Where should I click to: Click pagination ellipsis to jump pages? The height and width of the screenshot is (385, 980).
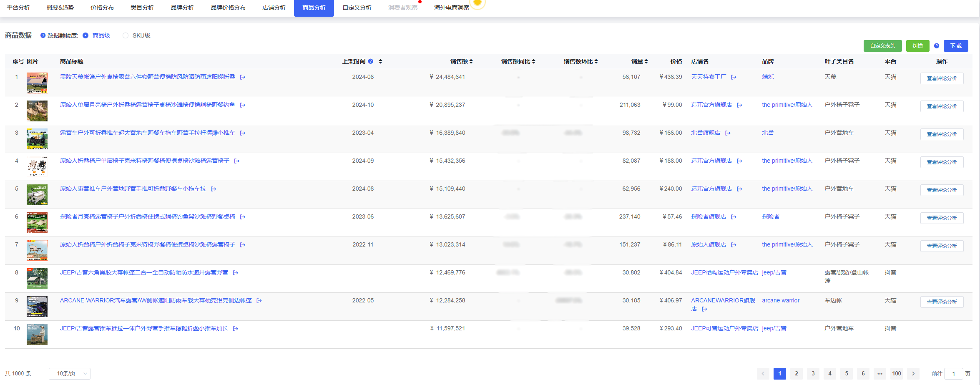coord(880,374)
